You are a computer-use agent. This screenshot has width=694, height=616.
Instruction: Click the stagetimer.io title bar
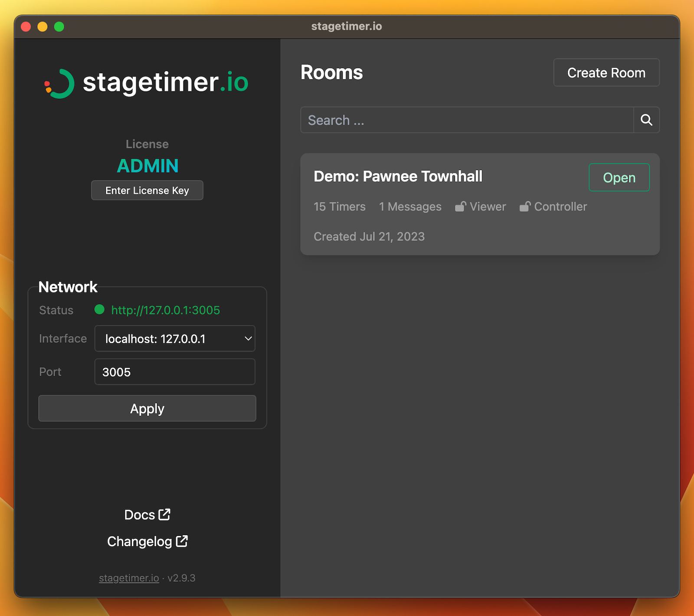(347, 26)
